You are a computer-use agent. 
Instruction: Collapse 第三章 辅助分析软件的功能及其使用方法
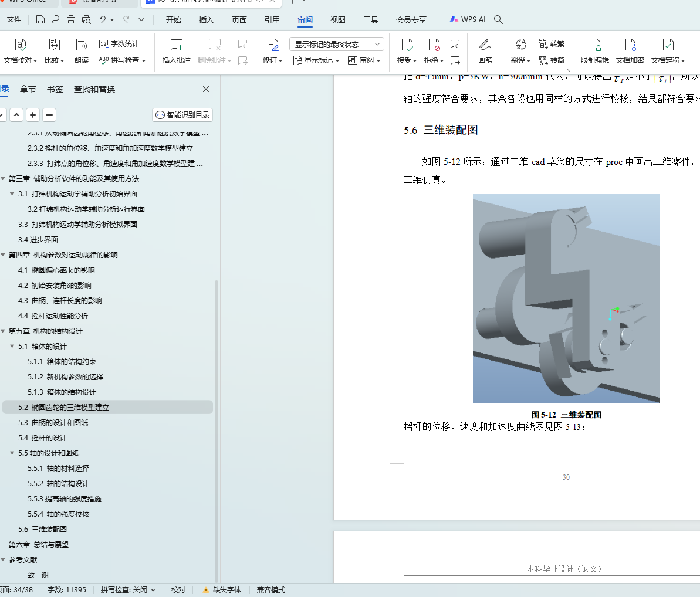[3, 178]
